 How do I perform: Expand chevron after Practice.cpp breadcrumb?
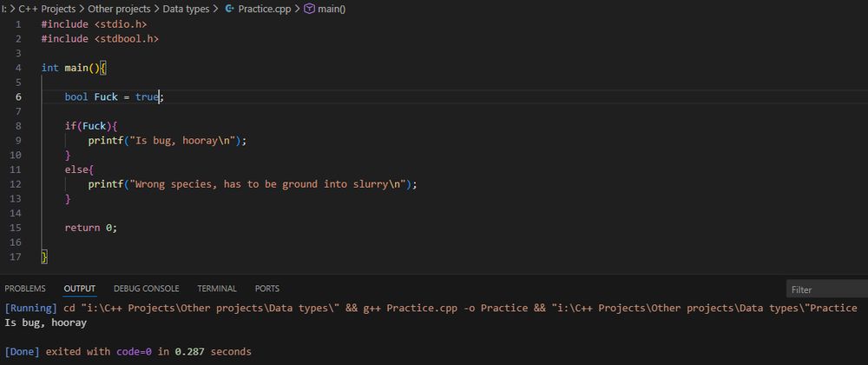tap(297, 9)
